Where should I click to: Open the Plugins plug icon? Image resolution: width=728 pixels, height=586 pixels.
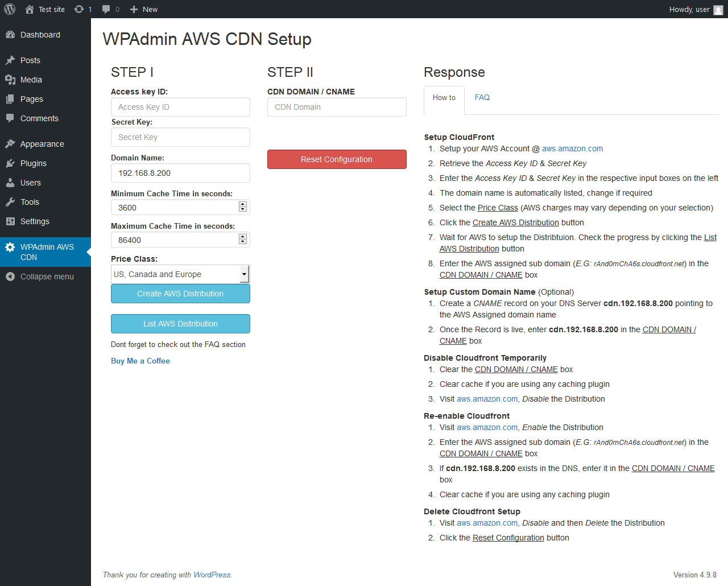click(10, 163)
